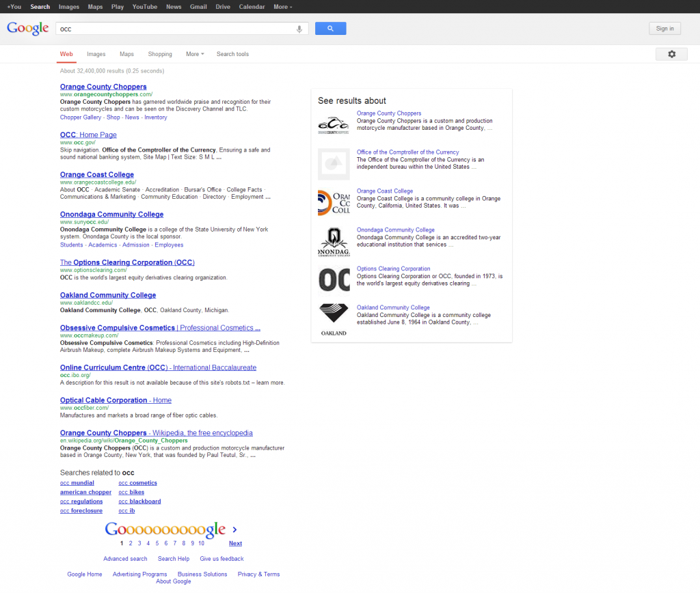Screen dimensions: 700x593
Task: Open Office of the Comptroller of the Currency panel link
Action: [407, 152]
